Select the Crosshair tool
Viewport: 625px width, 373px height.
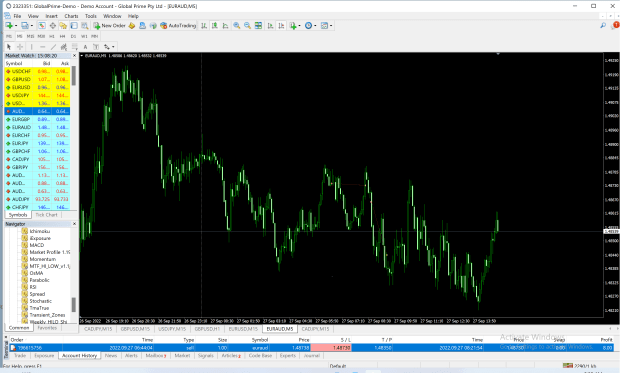point(20,47)
